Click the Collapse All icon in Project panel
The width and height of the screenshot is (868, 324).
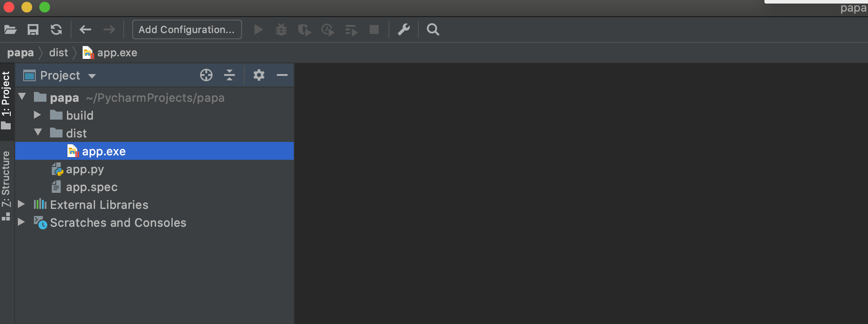pos(230,75)
